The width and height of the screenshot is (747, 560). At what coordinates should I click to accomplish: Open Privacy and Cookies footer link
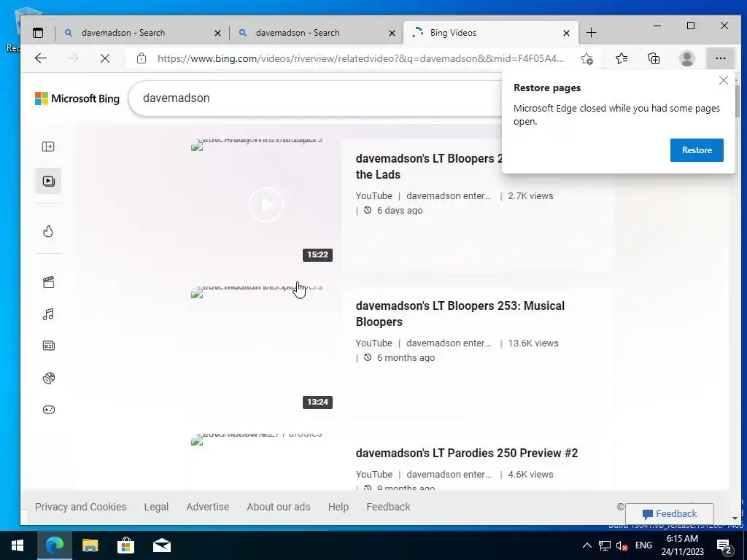click(80, 507)
